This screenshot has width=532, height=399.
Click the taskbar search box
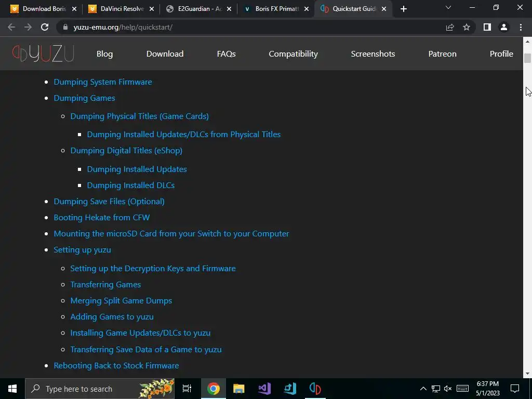(x=100, y=389)
